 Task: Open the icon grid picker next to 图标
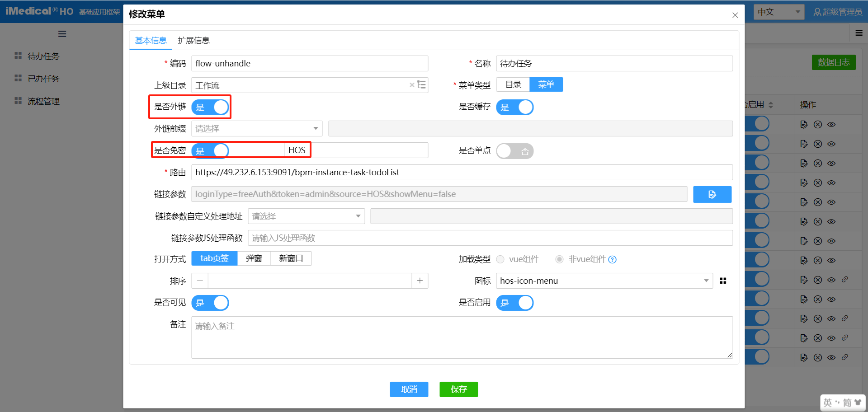[723, 281]
